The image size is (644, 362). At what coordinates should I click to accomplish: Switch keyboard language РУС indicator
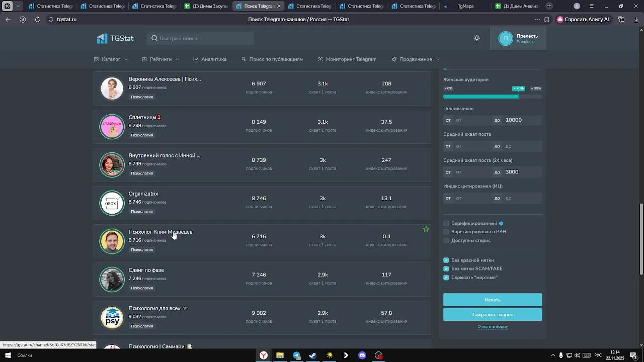click(x=598, y=355)
